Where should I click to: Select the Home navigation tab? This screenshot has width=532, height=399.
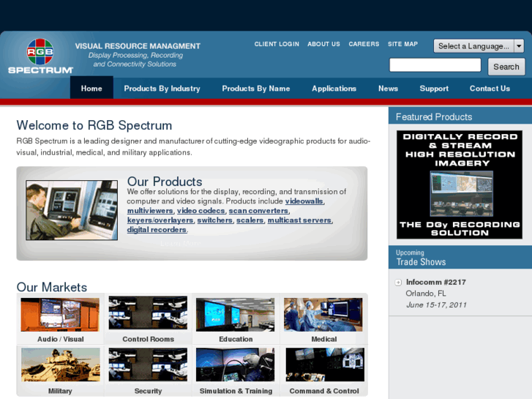91,88
